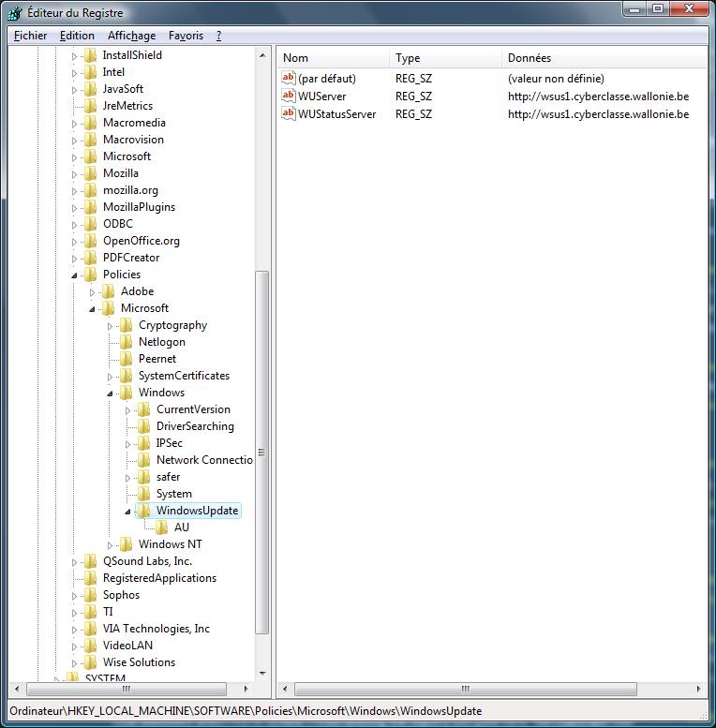716x728 pixels.
Task: Click the tree pane horizontal scrollbar thumb
Action: point(127,689)
